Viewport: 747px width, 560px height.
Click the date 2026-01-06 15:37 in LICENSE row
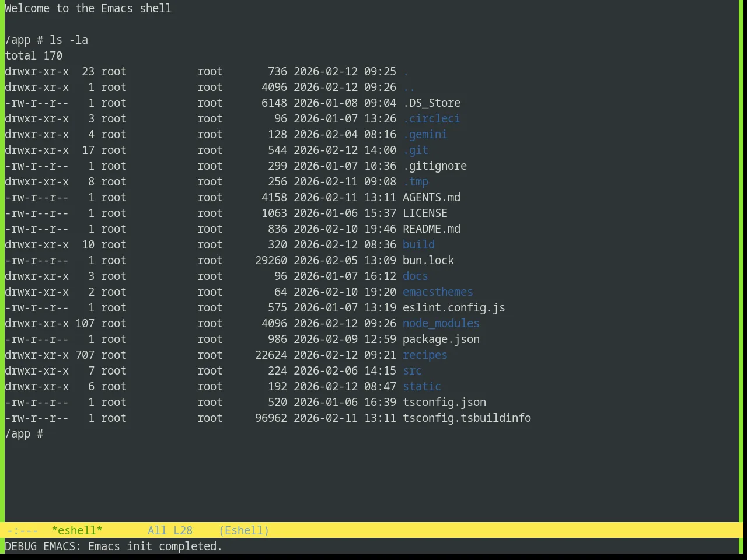coord(345,213)
